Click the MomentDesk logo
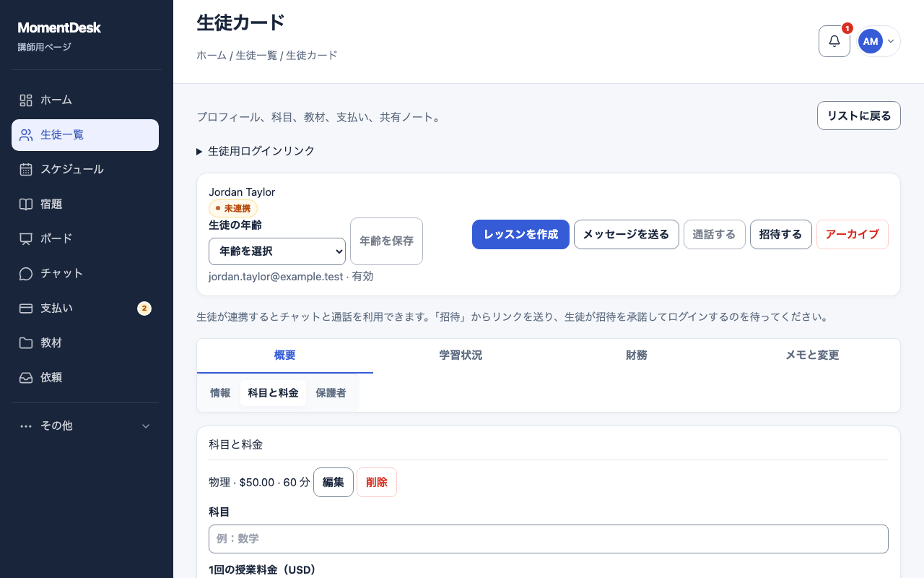Screen dimensions: 924x578 tap(59, 27)
